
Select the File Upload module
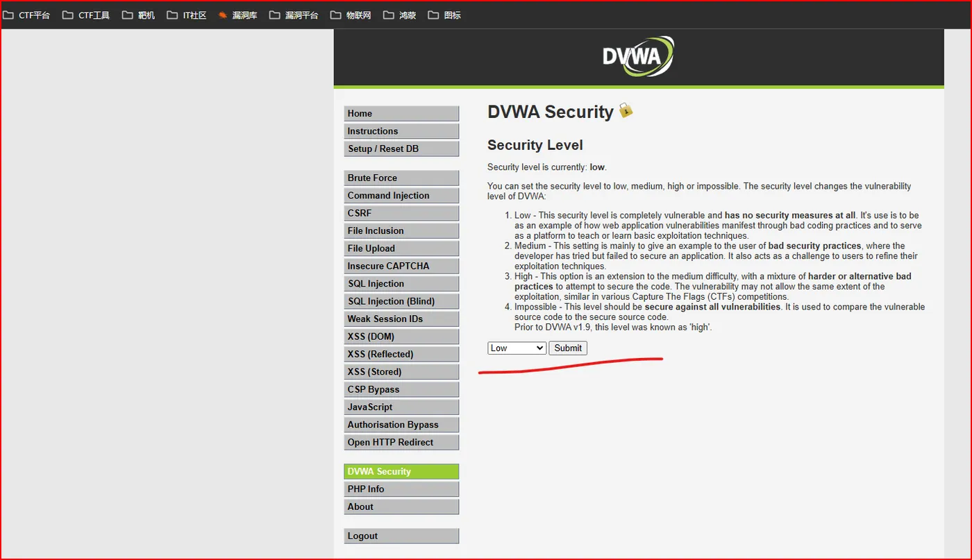pos(401,248)
